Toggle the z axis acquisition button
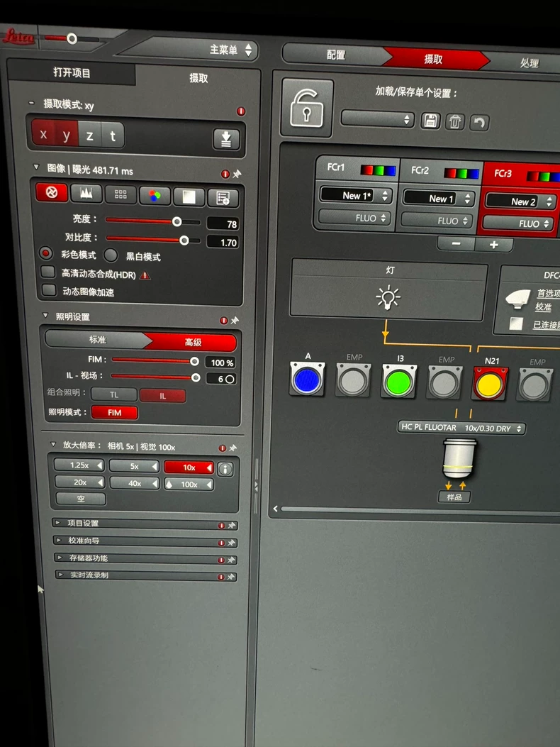The image size is (560, 747). [x=89, y=135]
